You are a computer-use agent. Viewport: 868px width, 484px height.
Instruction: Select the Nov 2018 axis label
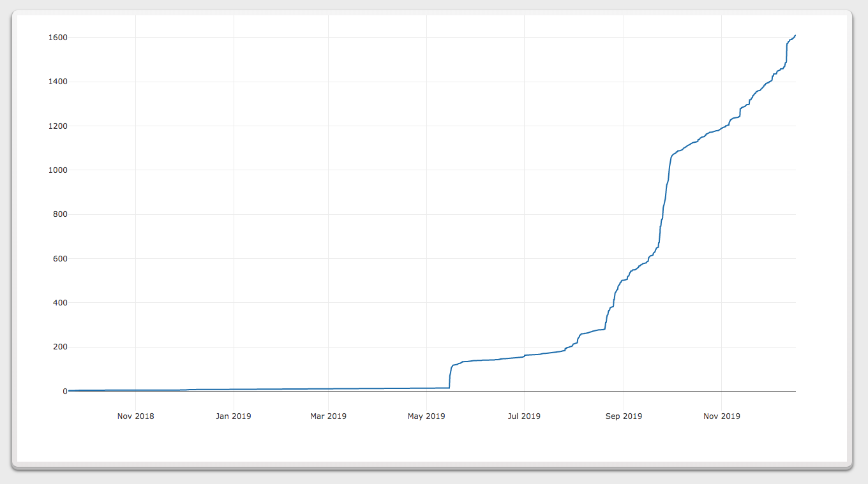point(135,416)
